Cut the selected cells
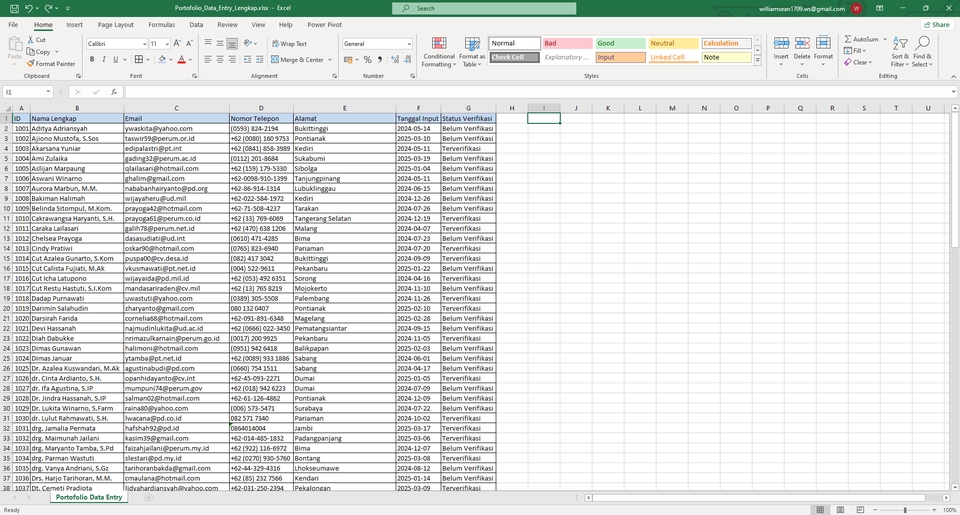Screen dimensions: 960x515 click(x=36, y=40)
